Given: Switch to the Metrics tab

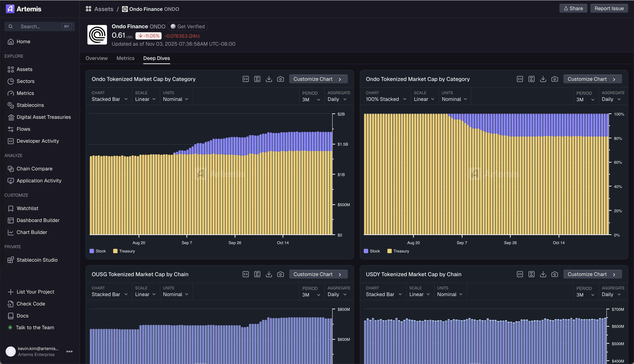Looking at the screenshot, I should tap(125, 58).
